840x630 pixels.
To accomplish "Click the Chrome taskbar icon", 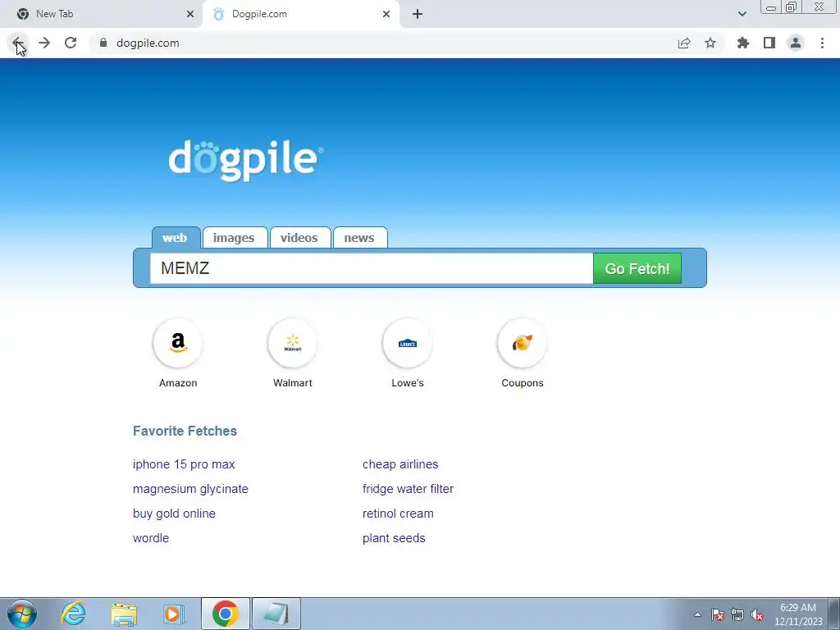I will (x=226, y=614).
